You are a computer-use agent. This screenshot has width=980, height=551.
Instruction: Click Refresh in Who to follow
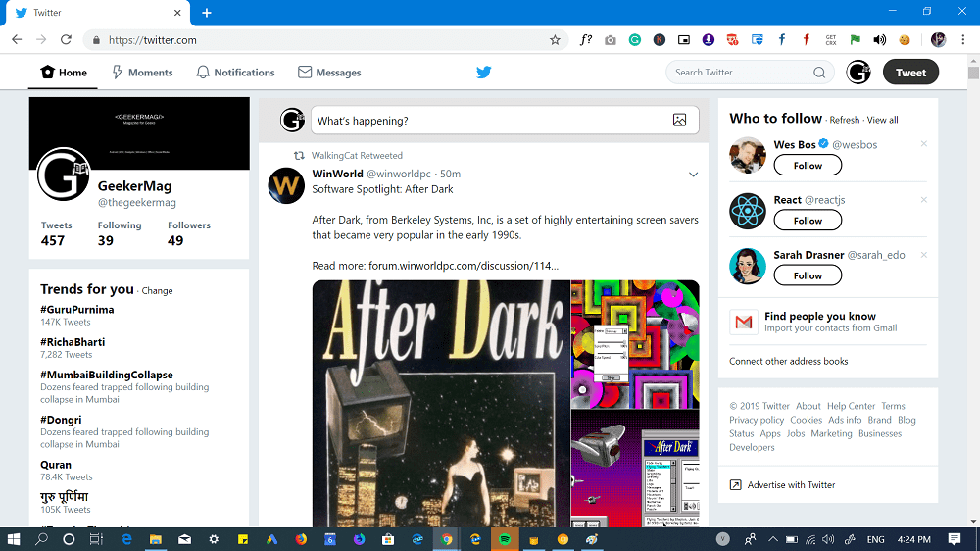[x=845, y=120]
